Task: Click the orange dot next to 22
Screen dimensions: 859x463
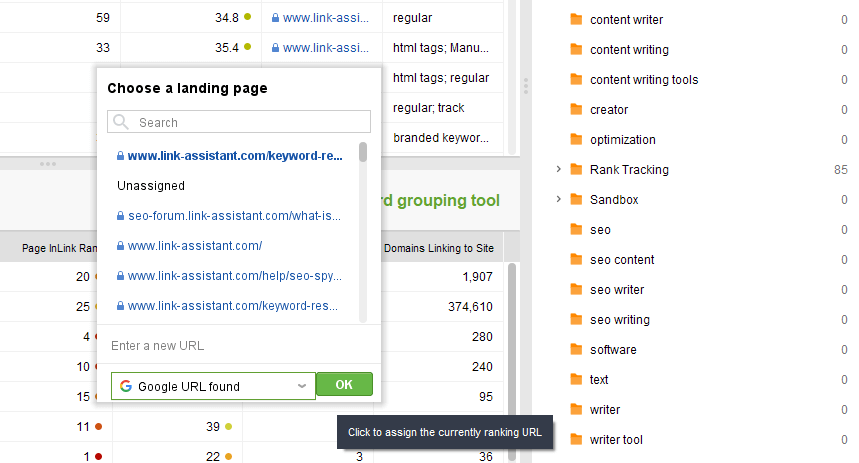Action: pos(228,456)
